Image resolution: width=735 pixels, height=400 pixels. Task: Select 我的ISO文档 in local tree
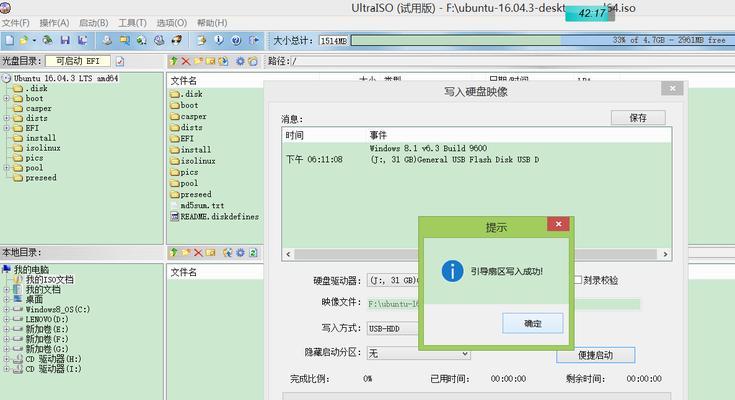(x=49, y=279)
